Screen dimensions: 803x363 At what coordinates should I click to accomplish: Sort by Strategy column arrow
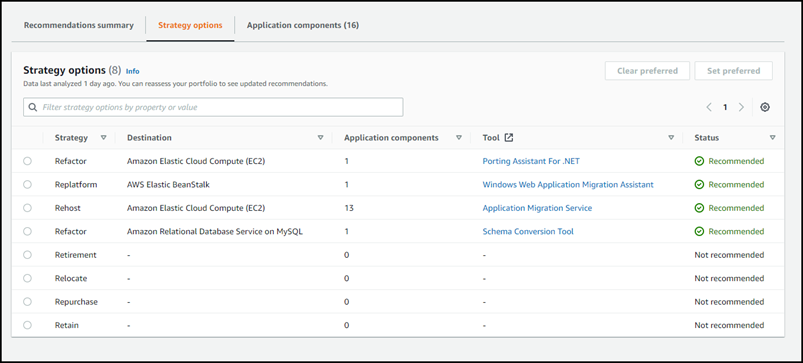[x=103, y=138]
